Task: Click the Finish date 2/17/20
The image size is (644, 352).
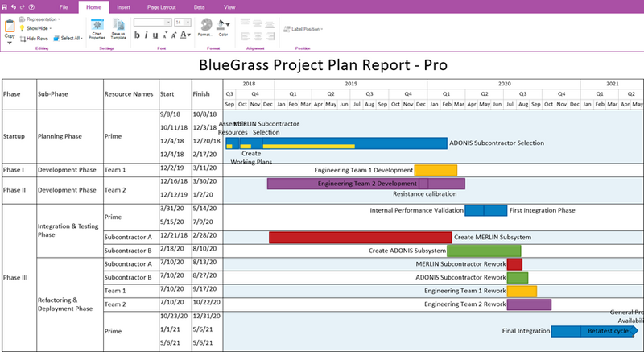Action: [204, 155]
